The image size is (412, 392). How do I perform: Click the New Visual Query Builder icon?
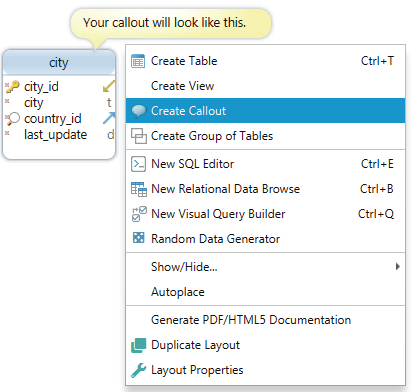pos(139,214)
